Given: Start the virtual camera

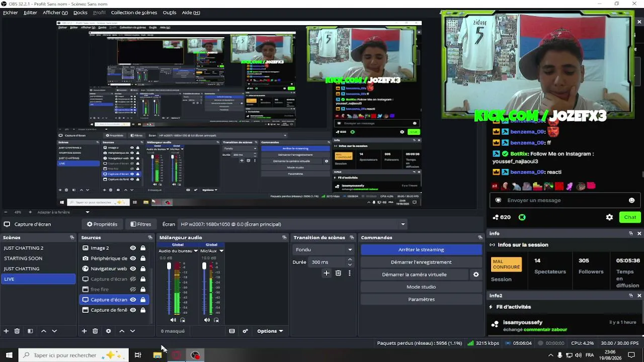Looking at the screenshot, I should (414, 275).
